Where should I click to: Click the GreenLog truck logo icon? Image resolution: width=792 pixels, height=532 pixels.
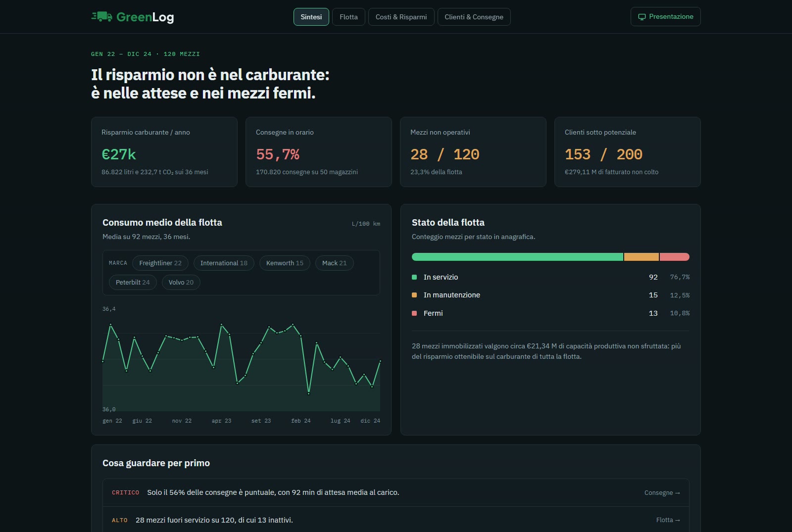click(x=102, y=17)
